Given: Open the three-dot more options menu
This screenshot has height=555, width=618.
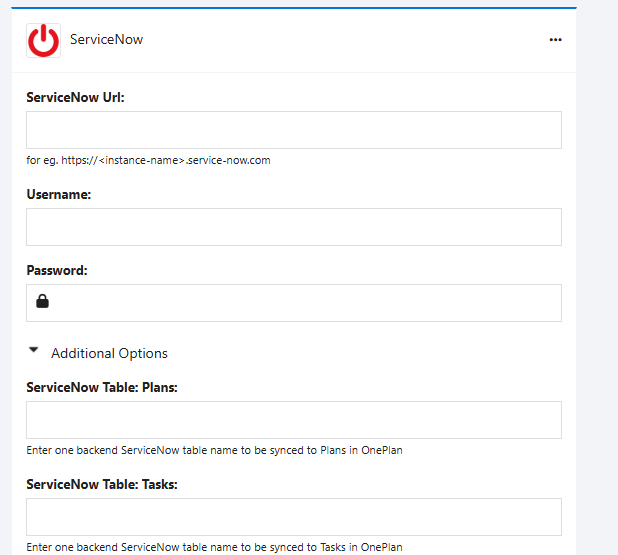Looking at the screenshot, I should pos(555,40).
